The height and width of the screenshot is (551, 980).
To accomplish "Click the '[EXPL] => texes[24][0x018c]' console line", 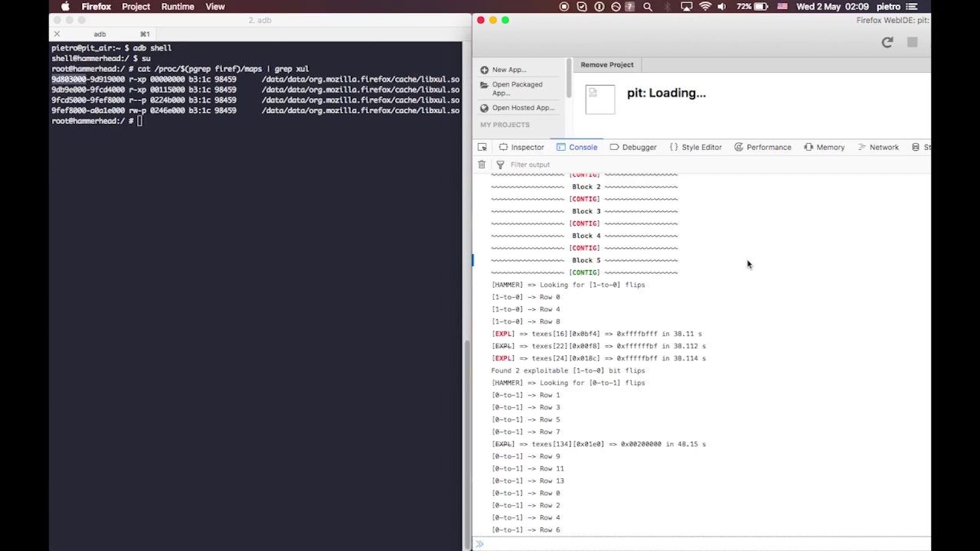I will click(599, 358).
